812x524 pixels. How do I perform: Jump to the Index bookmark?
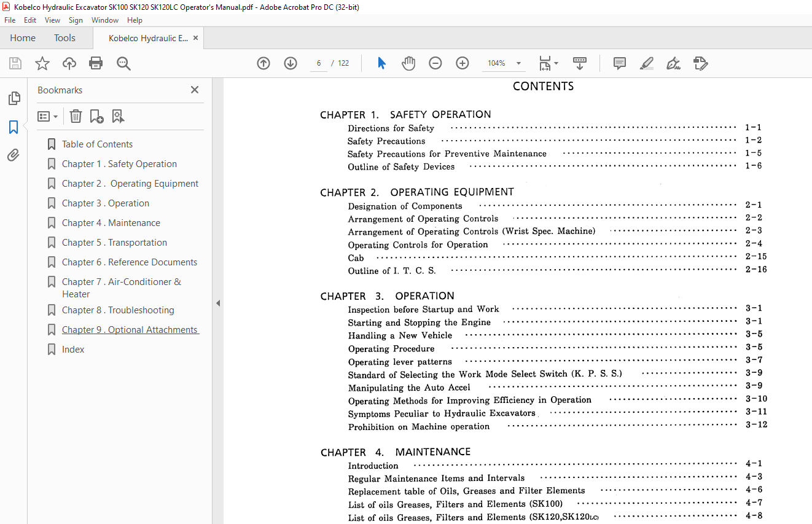73,350
